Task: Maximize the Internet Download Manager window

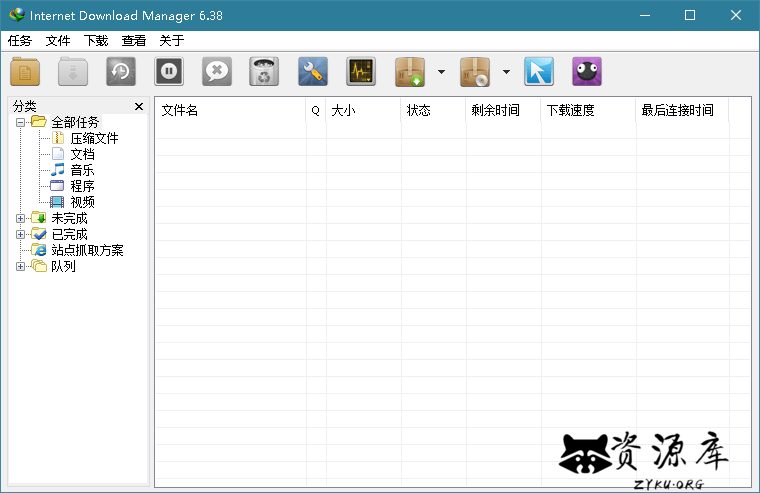Action: pos(690,15)
